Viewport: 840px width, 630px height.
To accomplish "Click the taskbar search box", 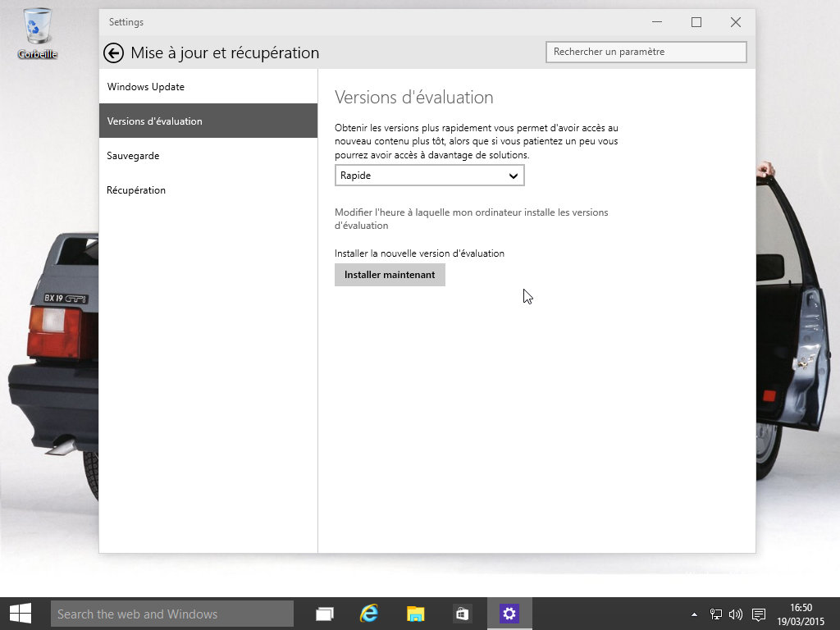I will coord(172,613).
